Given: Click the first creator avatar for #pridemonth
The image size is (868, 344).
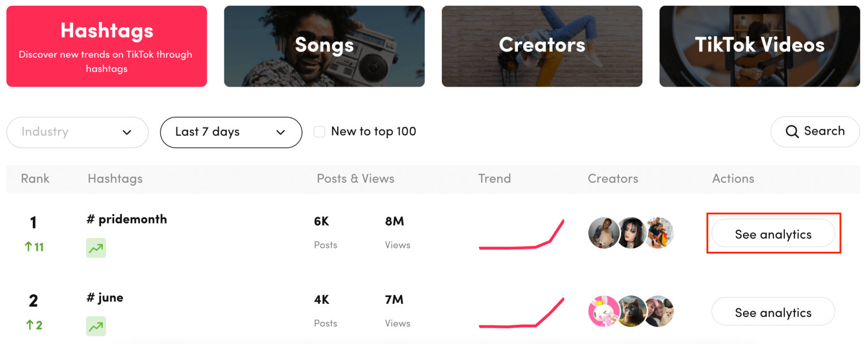Looking at the screenshot, I should click(x=603, y=233).
